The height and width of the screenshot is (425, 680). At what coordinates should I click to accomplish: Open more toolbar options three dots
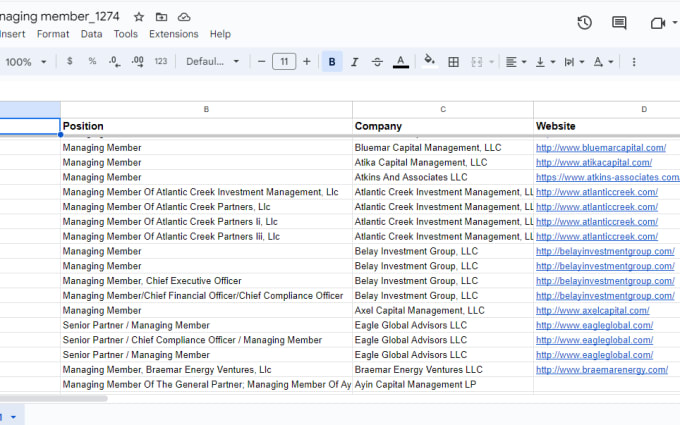(634, 62)
